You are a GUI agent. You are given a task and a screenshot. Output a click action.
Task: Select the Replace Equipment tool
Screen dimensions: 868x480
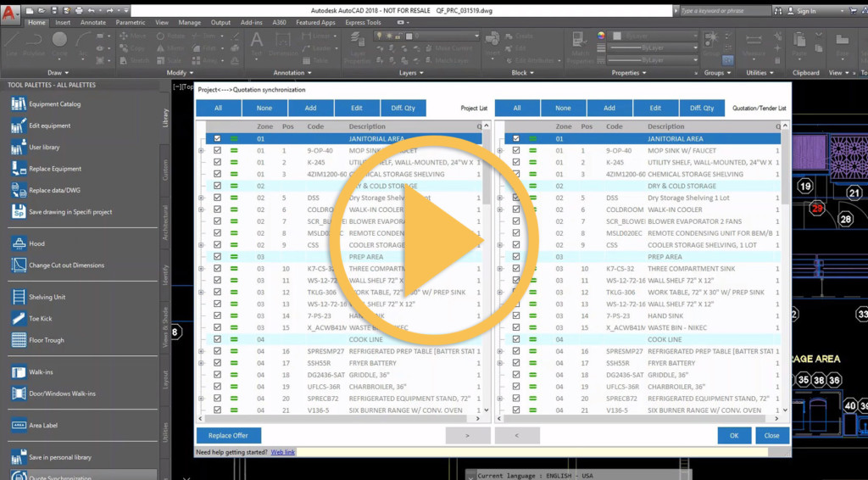click(47, 169)
